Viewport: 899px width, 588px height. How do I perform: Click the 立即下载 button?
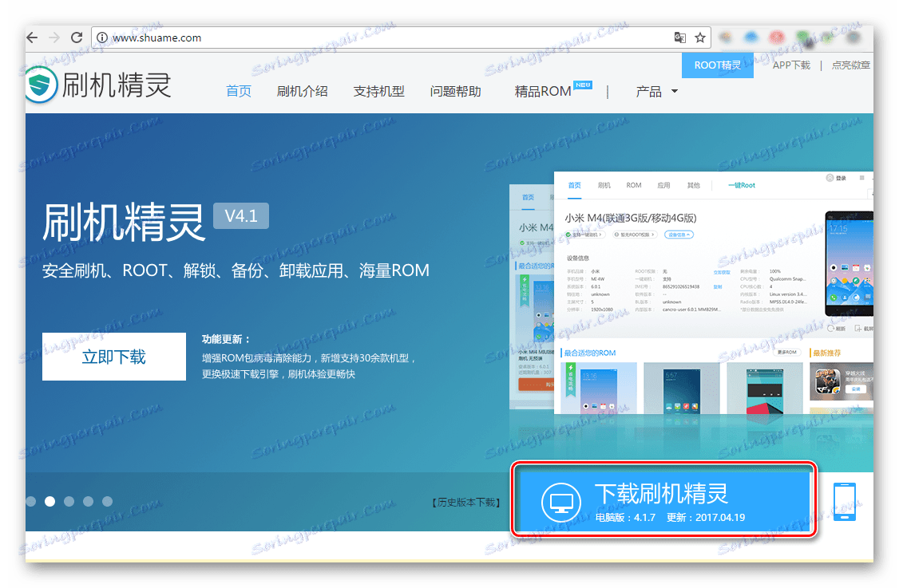pos(114,357)
